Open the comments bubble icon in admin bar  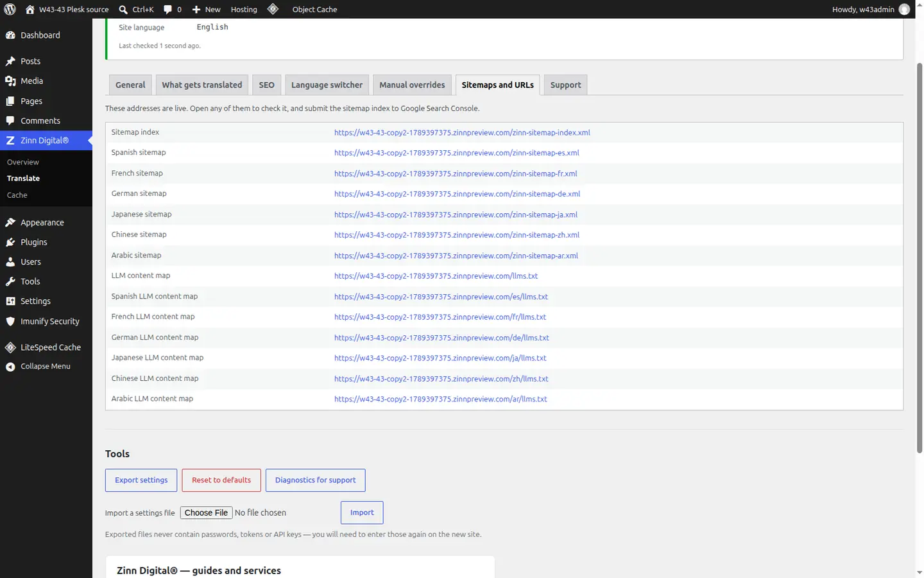[x=167, y=10]
